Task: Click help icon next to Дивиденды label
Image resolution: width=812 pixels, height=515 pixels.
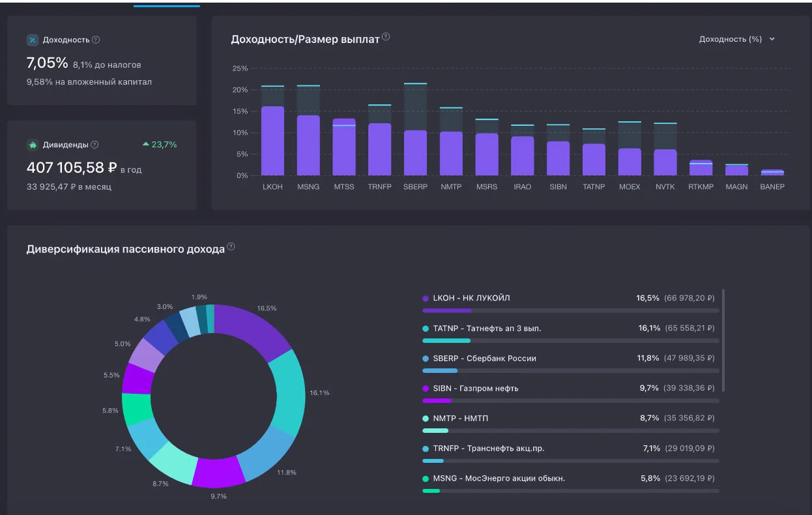Action: (94, 145)
